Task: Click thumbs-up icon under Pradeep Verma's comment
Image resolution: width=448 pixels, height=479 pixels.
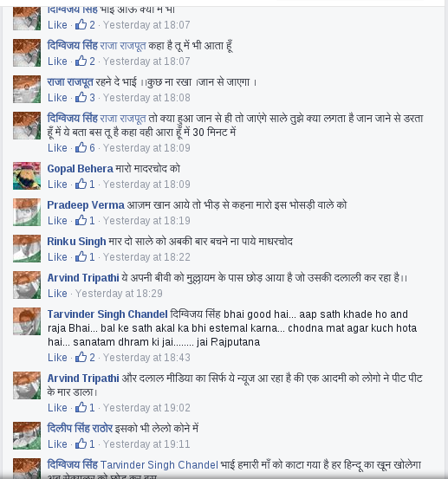Action: pyautogui.click(x=81, y=220)
